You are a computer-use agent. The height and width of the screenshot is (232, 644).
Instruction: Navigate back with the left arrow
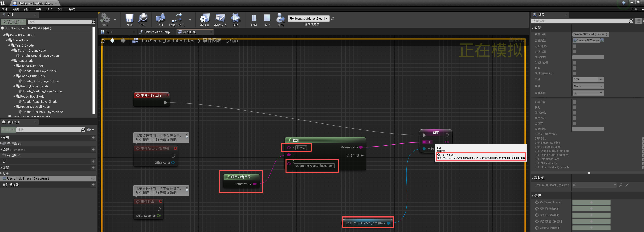pyautogui.click(x=112, y=41)
